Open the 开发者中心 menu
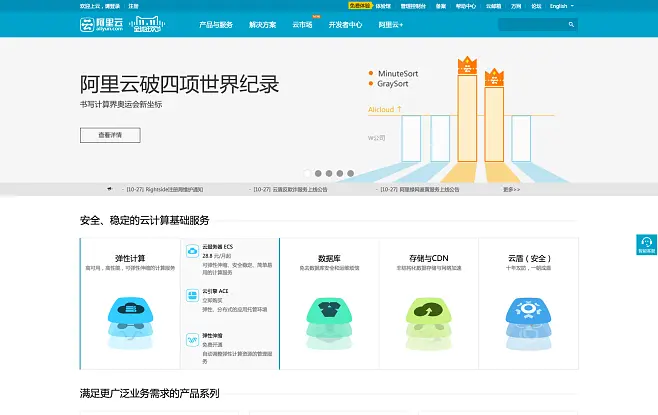 (x=345, y=25)
